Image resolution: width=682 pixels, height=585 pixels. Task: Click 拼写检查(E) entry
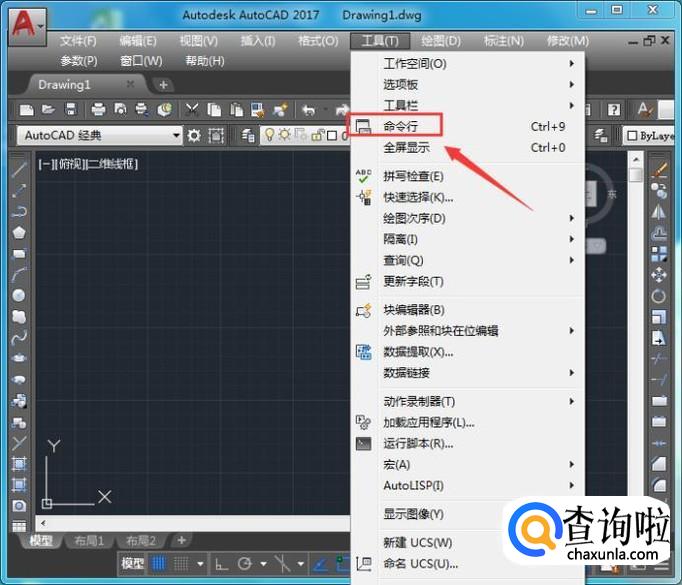[468, 176]
